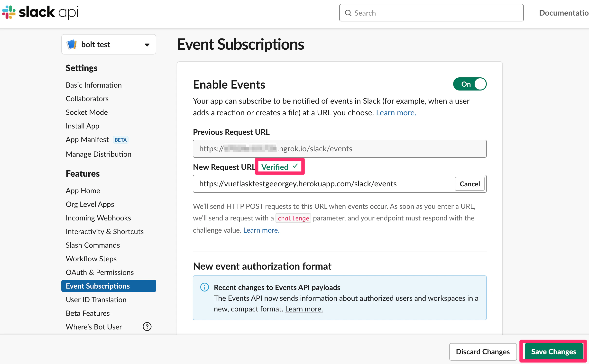Open Learn more link about challenge value

(261, 230)
